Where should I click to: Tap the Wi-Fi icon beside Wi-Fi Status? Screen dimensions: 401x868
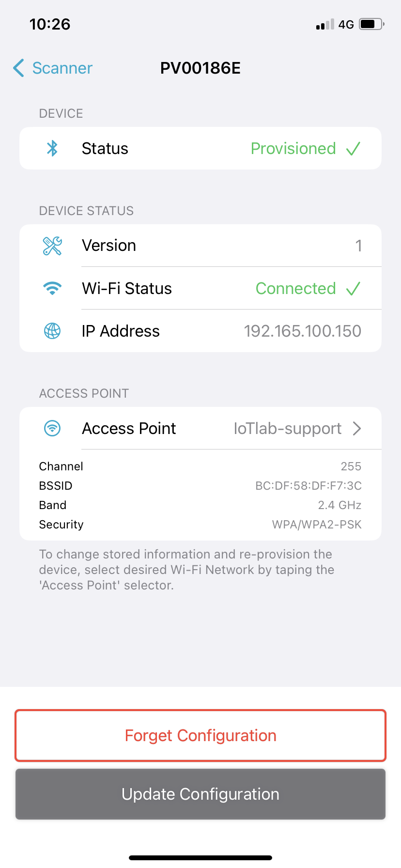[x=52, y=289]
